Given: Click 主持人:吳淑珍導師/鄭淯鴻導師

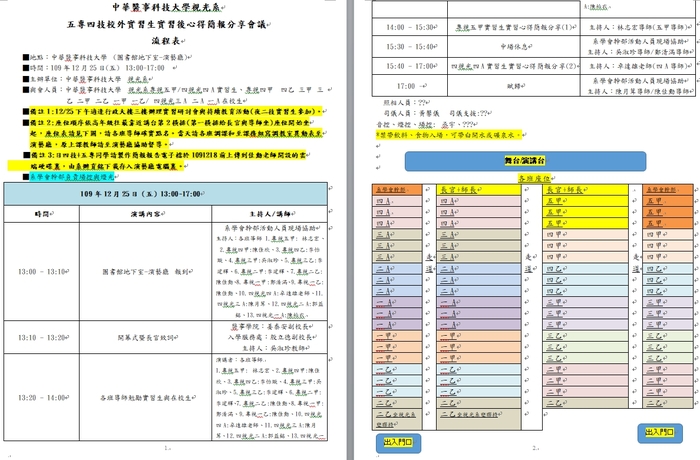Looking at the screenshot, I should pos(639,52).
